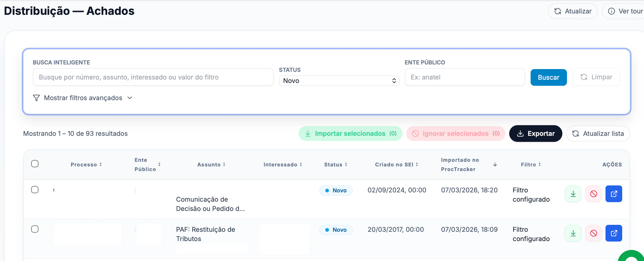The image size is (644, 261).
Task: Click Ignorar selecionados (0) button
Action: tap(455, 134)
